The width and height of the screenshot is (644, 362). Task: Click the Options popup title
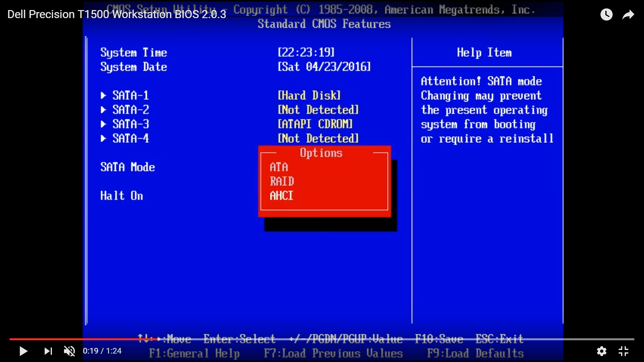point(321,153)
